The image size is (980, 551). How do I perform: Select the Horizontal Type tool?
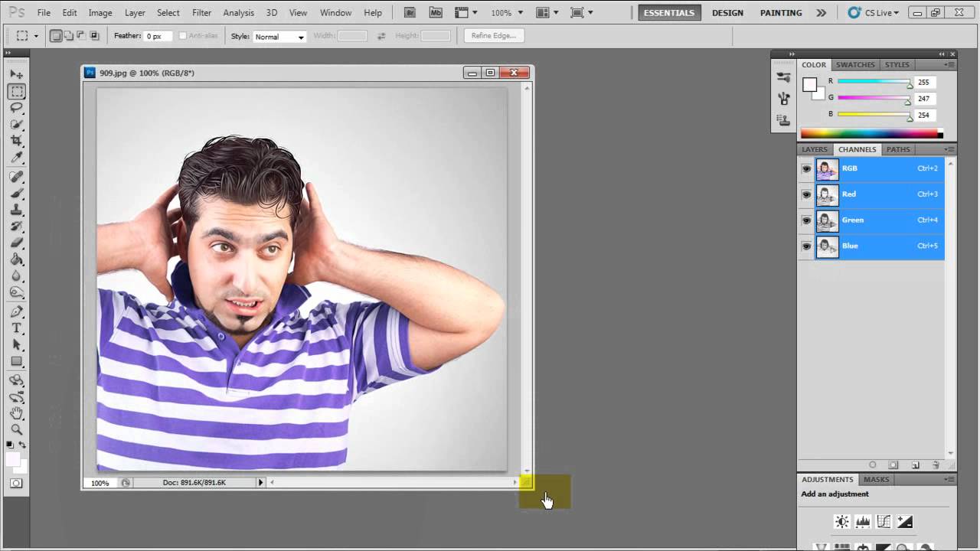(x=16, y=328)
